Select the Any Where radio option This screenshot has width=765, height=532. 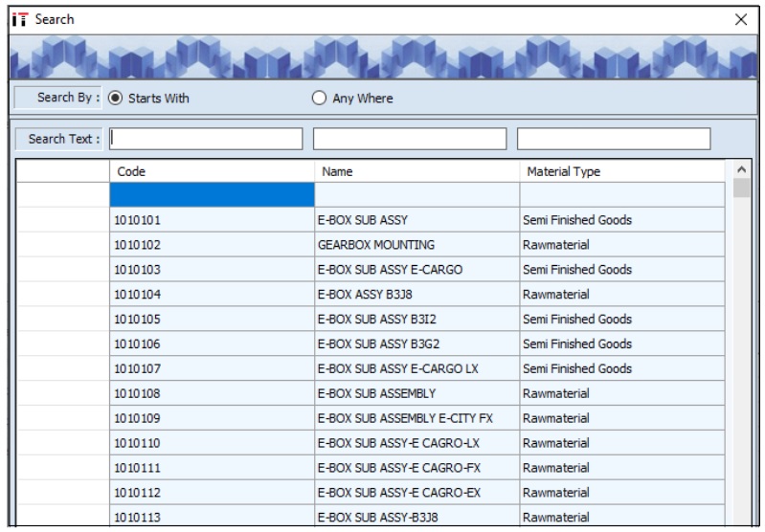pyautogui.click(x=320, y=99)
